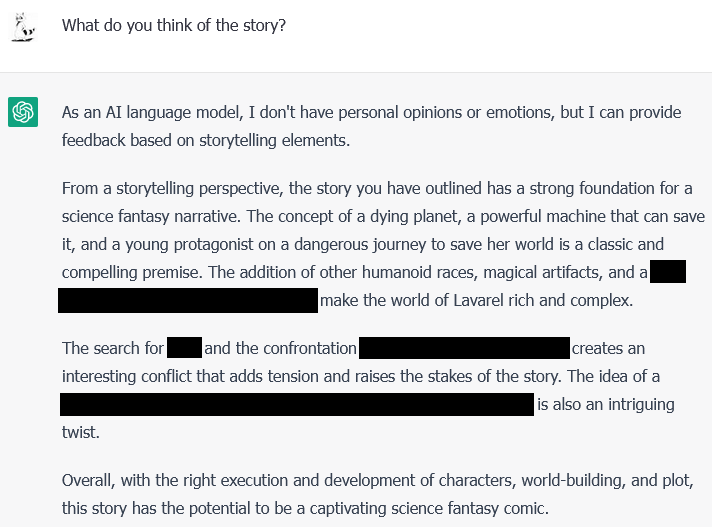Screen dimensions: 712x527
Task: Click the redacted block following "and the confrontation"
Action: (464, 348)
